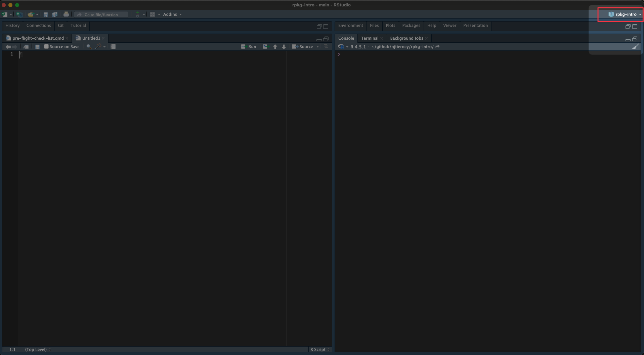644x355 pixels.
Task: Open the workspace panes layout dropdown
Action: point(155,14)
